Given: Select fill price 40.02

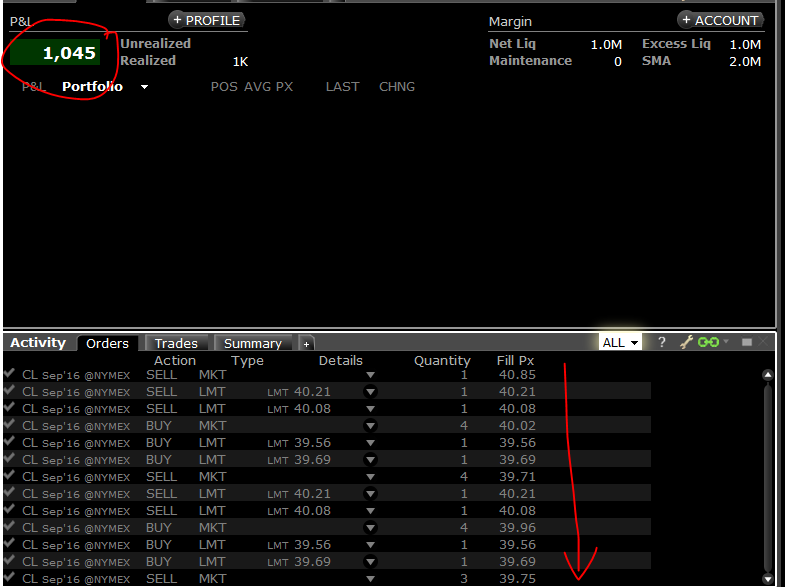Looking at the screenshot, I should (x=517, y=425).
